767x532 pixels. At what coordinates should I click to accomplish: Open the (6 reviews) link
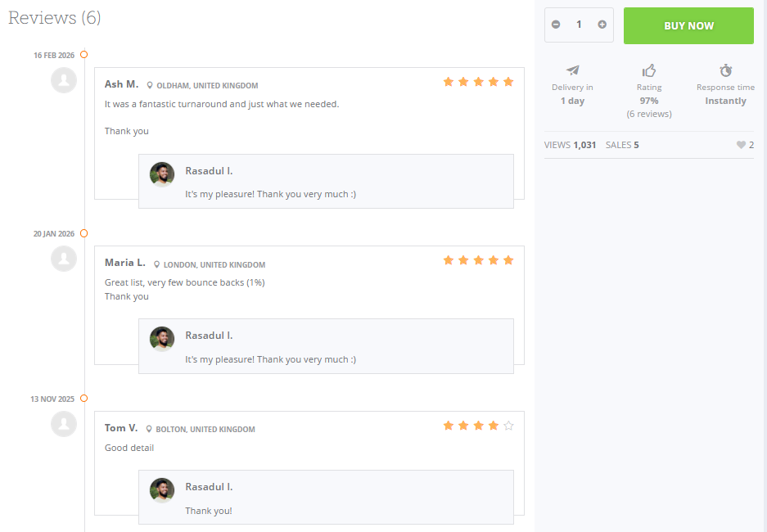point(648,114)
